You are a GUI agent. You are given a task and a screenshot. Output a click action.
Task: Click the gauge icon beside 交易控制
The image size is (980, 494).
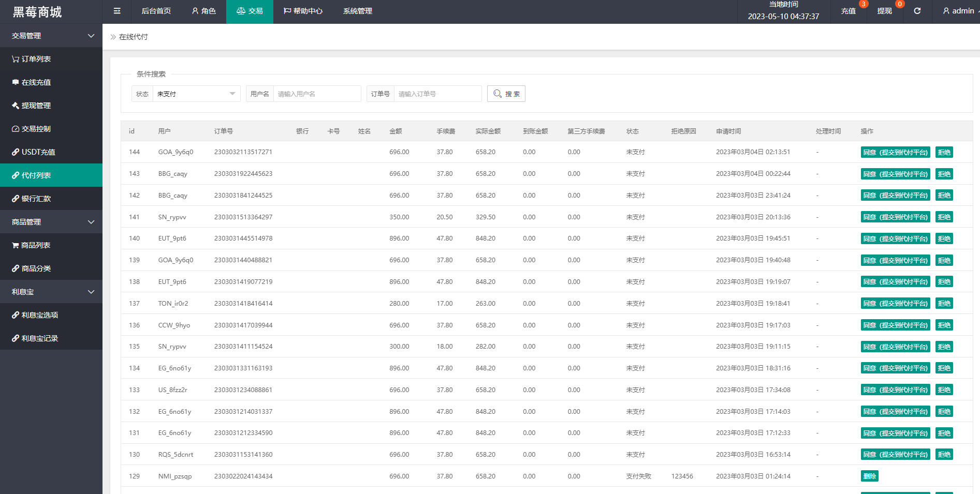click(16, 129)
